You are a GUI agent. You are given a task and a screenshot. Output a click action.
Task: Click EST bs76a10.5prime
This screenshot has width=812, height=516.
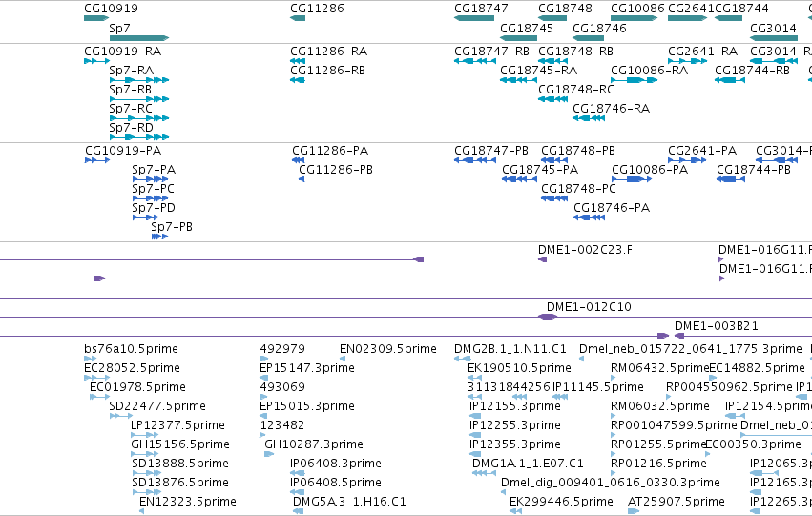[131, 349]
